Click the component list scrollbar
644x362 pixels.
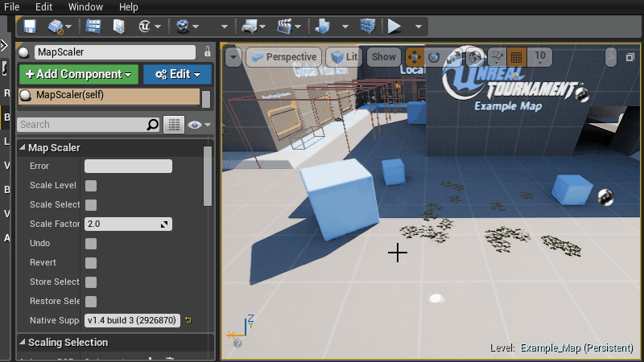(x=206, y=99)
